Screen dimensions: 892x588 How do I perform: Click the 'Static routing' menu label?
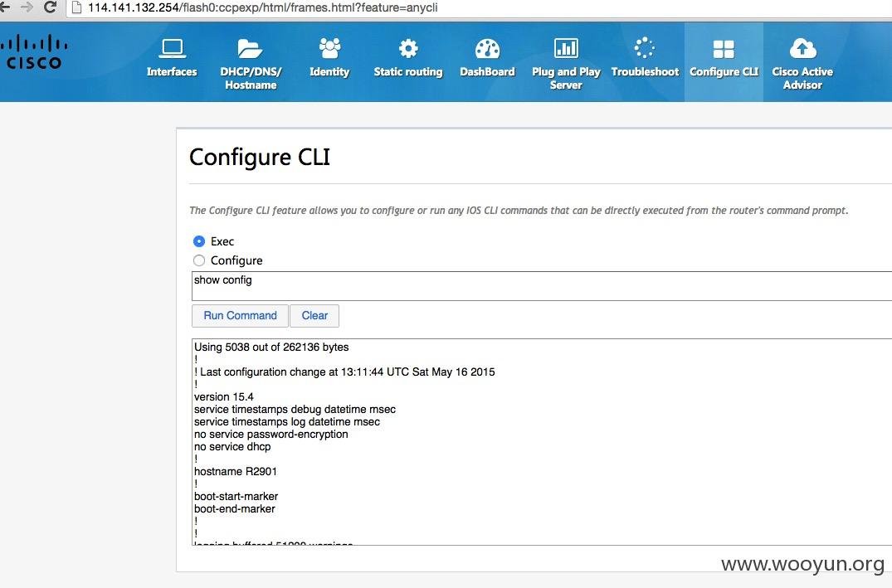(408, 71)
